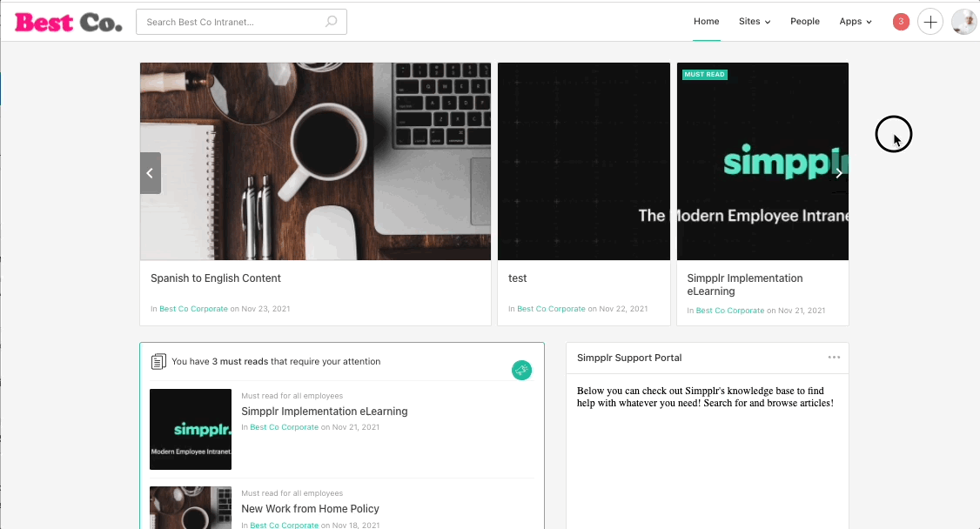
Task: Focus the Search Best Co Intranet field
Action: 241,22
